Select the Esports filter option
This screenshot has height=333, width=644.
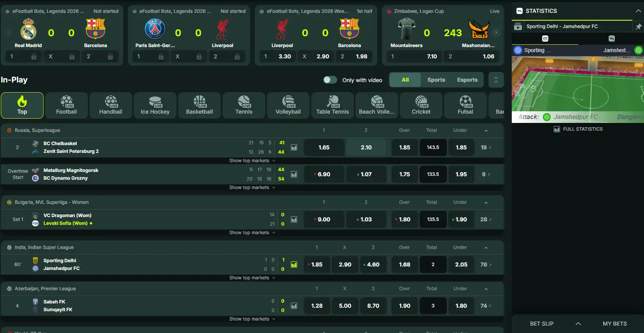coord(467,80)
